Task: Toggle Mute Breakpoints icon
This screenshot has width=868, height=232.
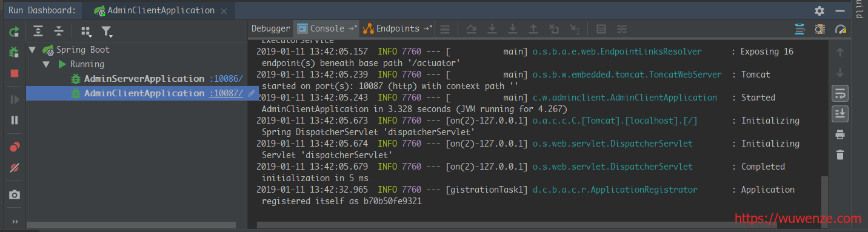Action: point(15,168)
